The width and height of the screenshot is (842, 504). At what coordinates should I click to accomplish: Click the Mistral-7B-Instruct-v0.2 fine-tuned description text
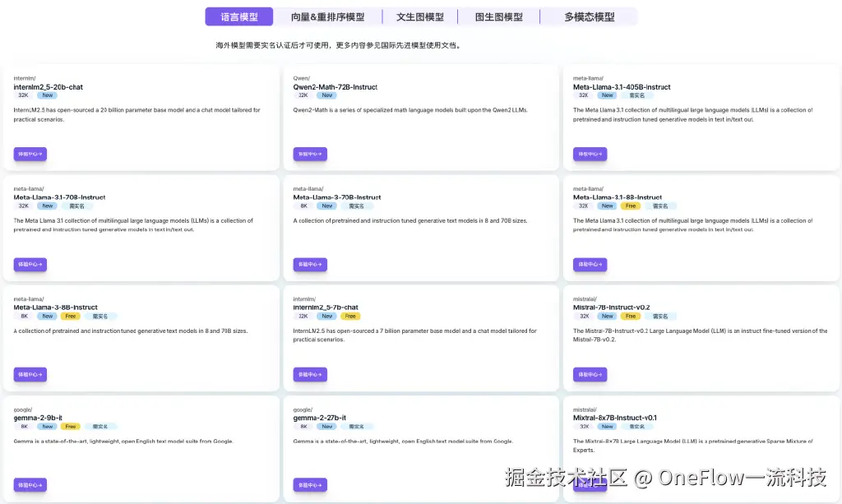click(x=701, y=335)
